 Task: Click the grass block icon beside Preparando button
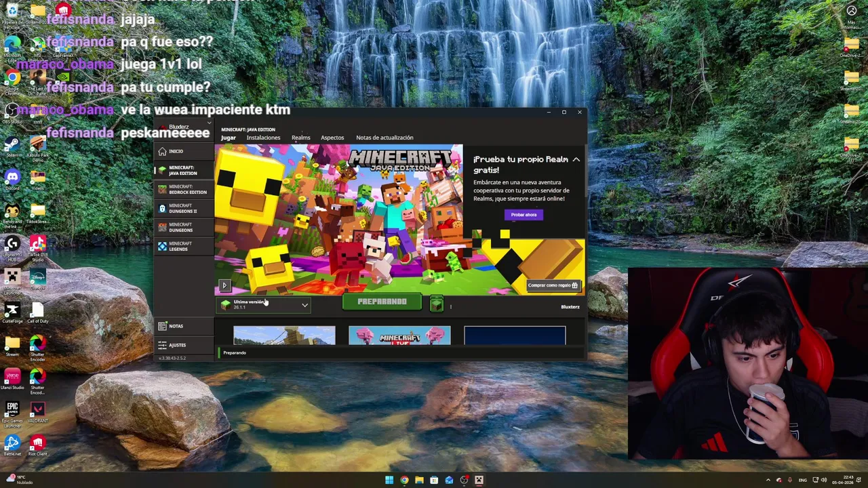pos(436,305)
